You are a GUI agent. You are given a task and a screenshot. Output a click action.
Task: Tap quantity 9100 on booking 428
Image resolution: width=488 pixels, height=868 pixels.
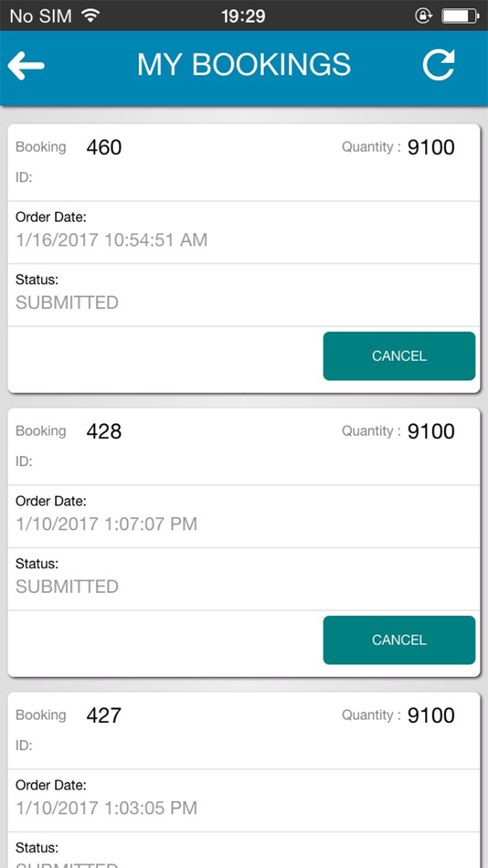[x=431, y=431]
